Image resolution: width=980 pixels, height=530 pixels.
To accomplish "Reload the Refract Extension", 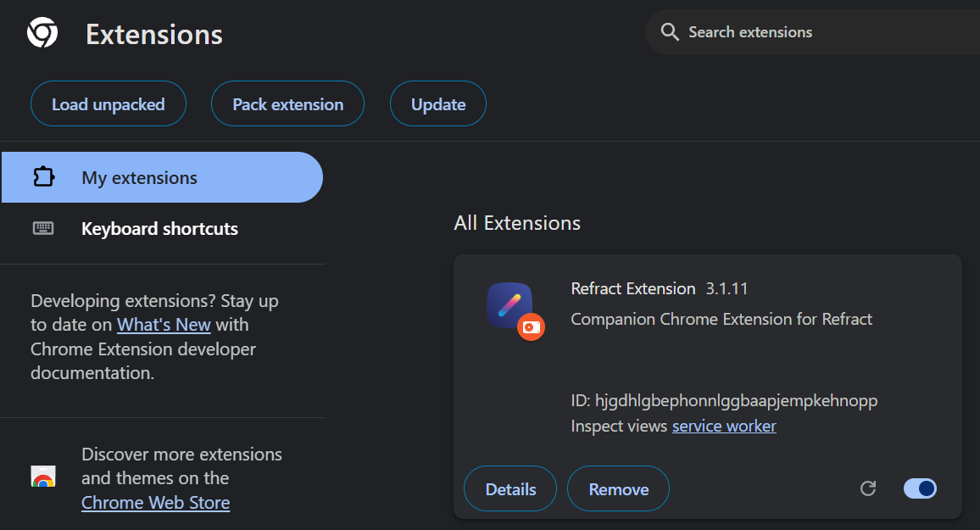I will 868,488.
